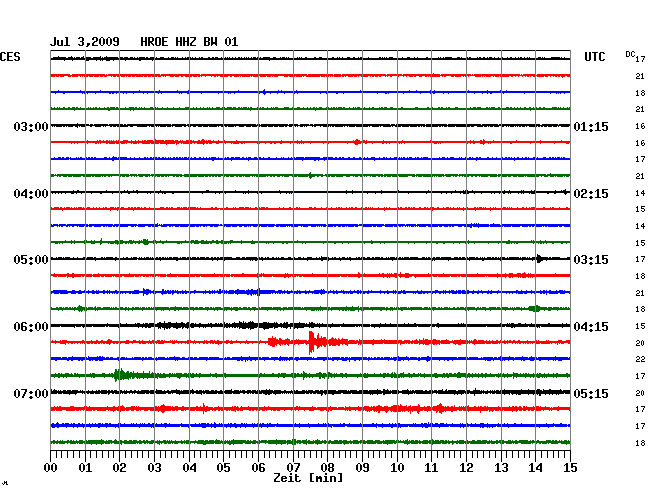Pick minute 15 on the Zeit axis
650x494 pixels.
click(x=570, y=468)
